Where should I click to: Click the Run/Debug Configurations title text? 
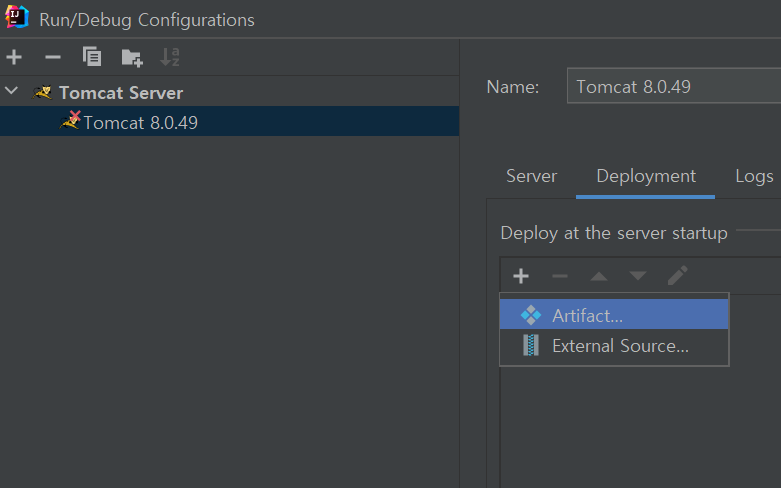(x=147, y=20)
